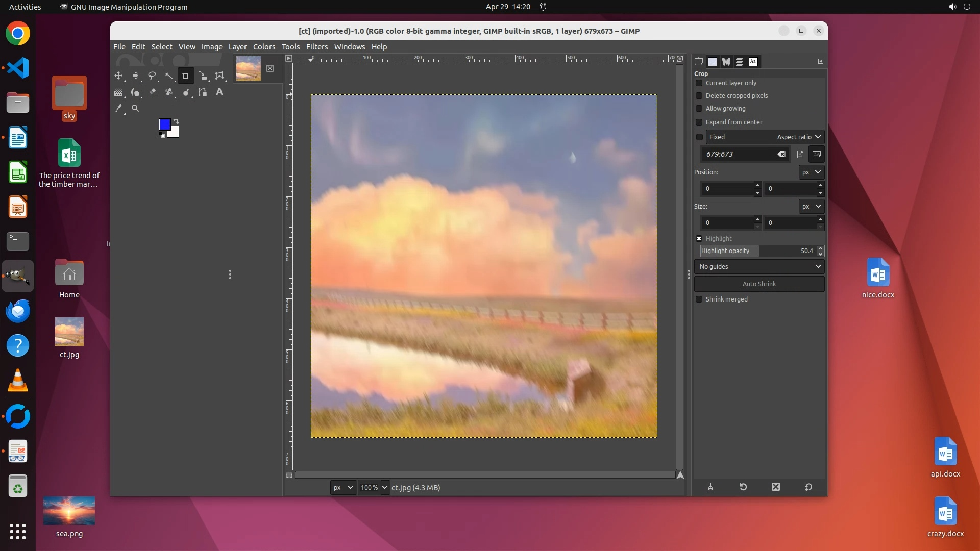The width and height of the screenshot is (980, 551).
Task: Select the Heal bandage tool
Action: 169,92
